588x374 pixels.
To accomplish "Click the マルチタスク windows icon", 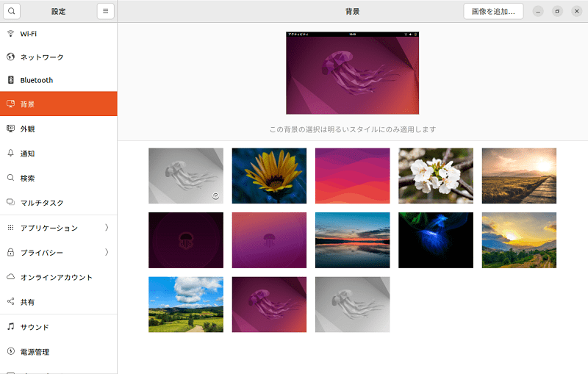I will pyautogui.click(x=10, y=202).
